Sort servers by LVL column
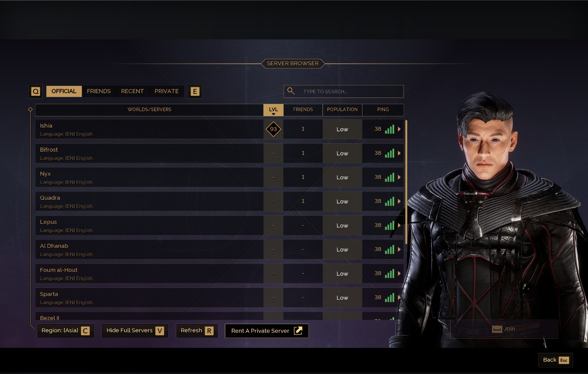This screenshot has width=588, height=374. point(273,110)
